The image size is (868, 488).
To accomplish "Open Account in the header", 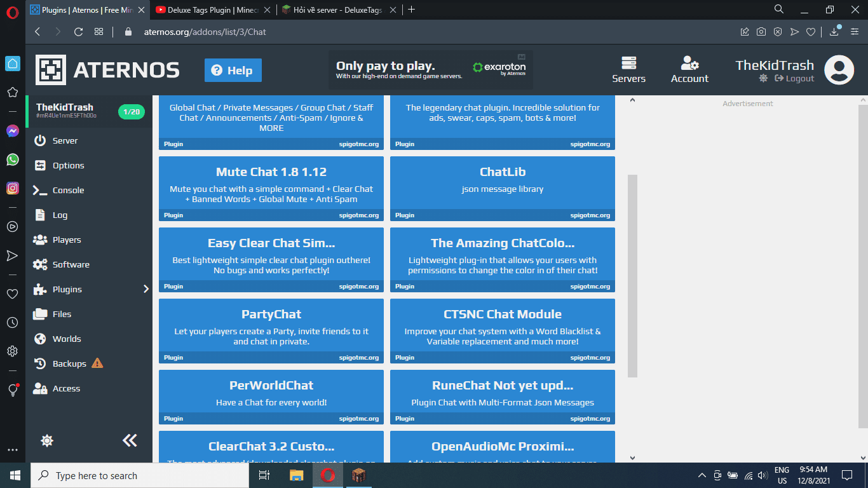I will (x=689, y=70).
